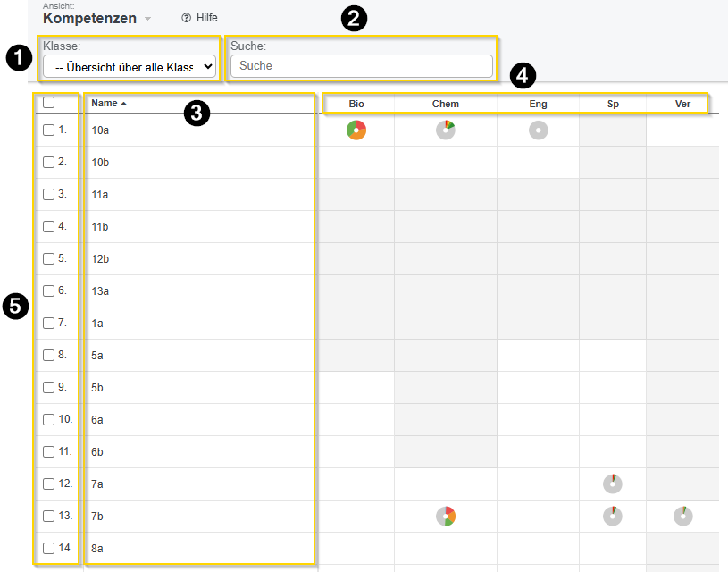
Task: Open class 8a link
Action: [x=98, y=549]
